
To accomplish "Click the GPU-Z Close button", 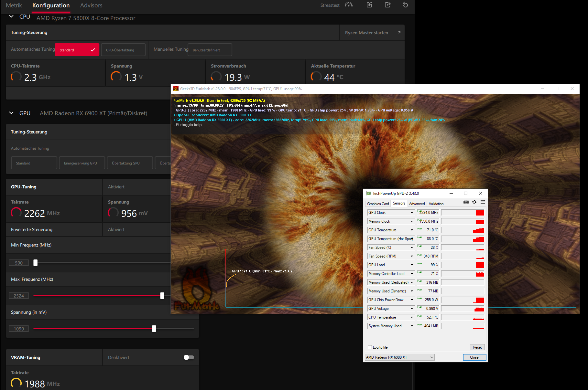I will [474, 357].
